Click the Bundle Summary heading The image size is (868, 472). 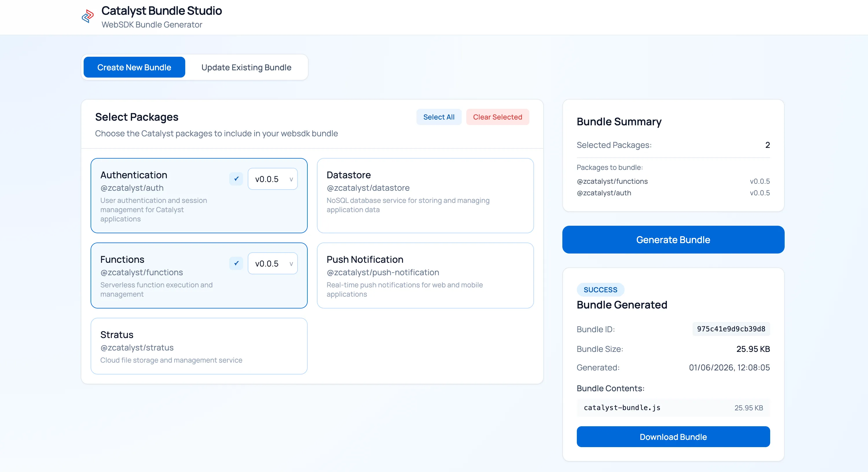coord(619,122)
